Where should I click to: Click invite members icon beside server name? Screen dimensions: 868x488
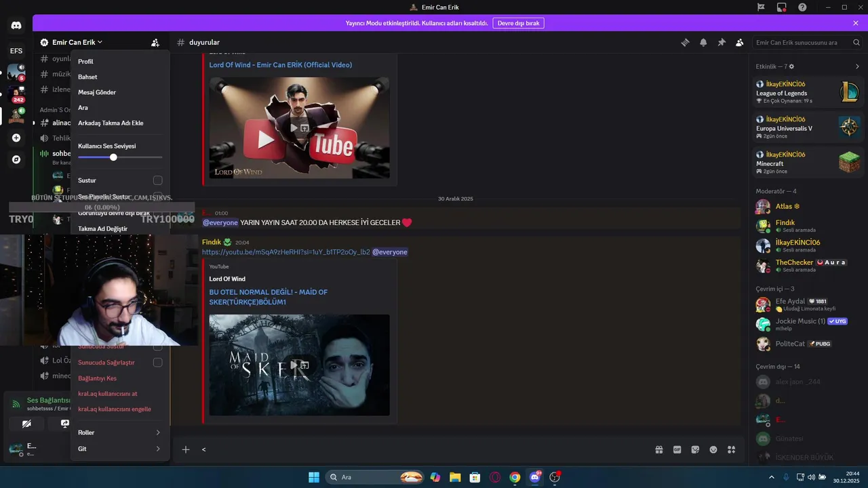point(155,43)
